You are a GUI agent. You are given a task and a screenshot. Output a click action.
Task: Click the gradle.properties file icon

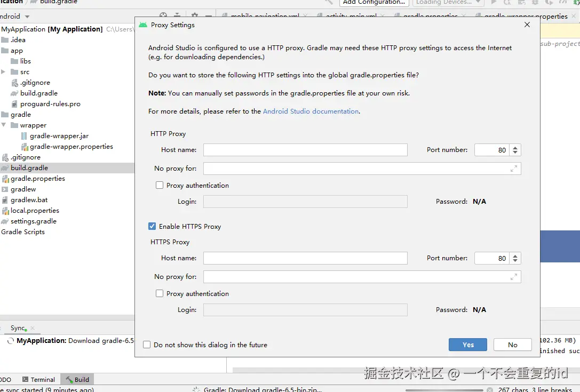click(5, 179)
